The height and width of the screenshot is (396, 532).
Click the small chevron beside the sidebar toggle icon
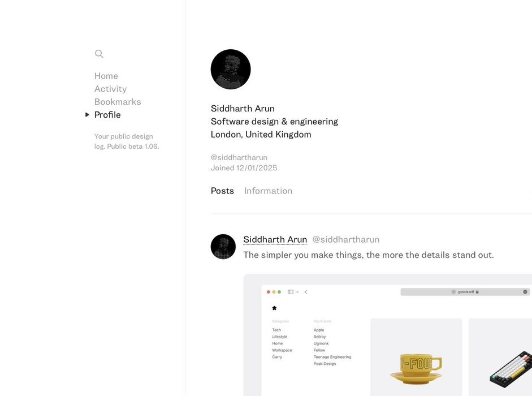(x=297, y=292)
